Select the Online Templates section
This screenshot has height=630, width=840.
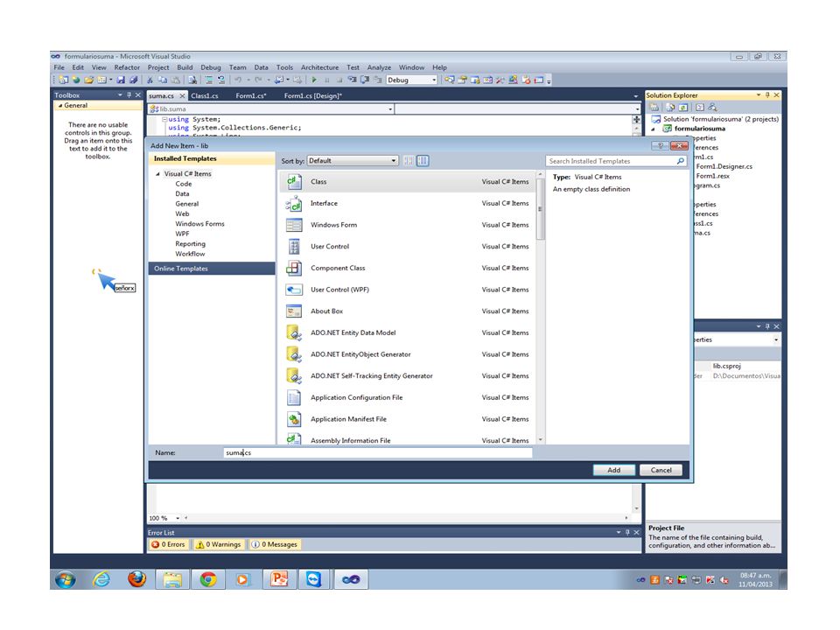[212, 269]
